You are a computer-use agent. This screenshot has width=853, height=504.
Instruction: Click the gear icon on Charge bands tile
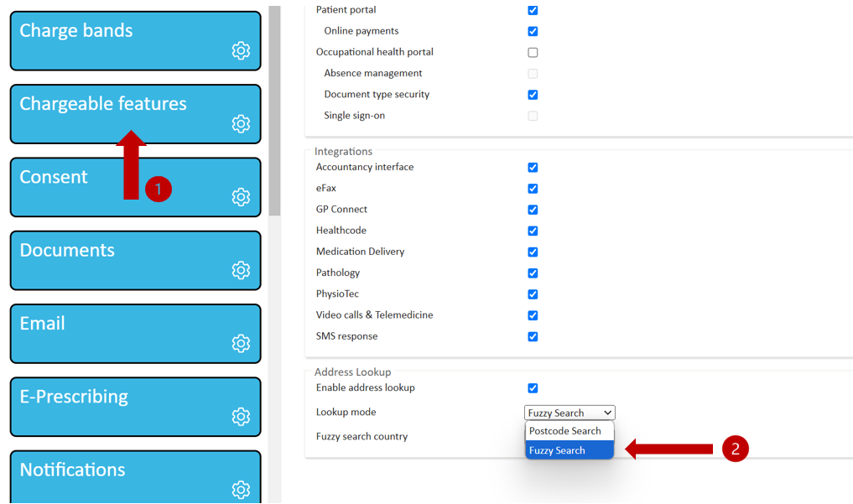pos(241,51)
